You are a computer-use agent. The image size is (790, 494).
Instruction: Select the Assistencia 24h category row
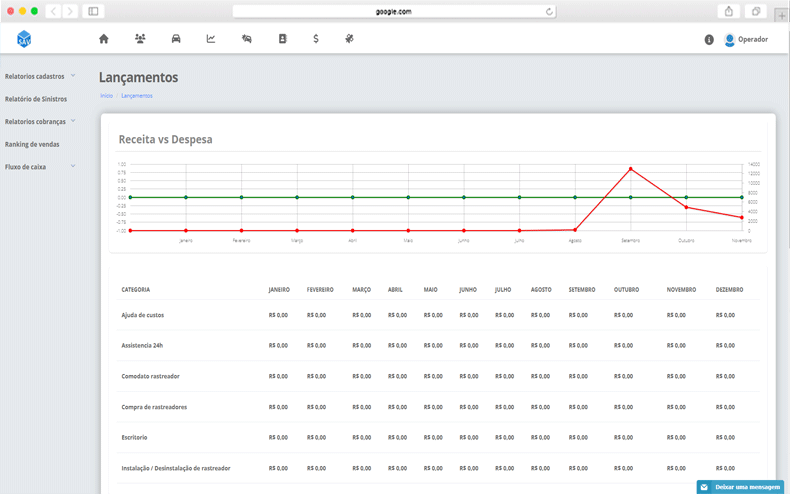point(438,346)
